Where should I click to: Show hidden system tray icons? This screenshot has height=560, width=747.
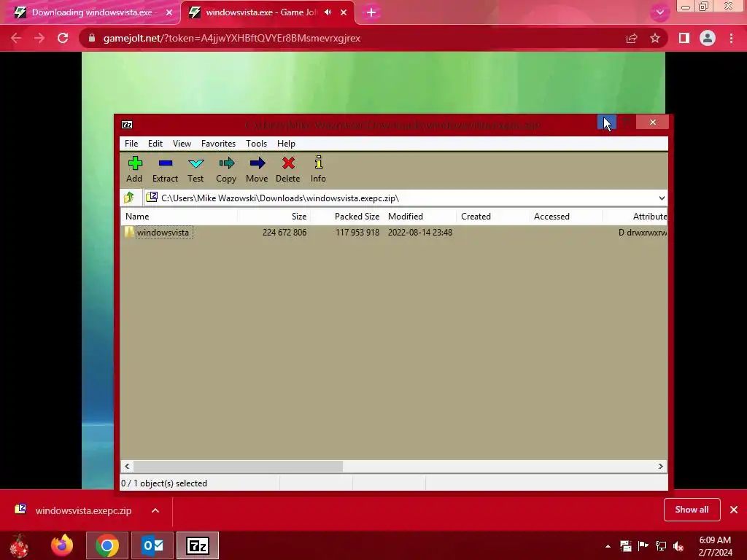(x=608, y=546)
